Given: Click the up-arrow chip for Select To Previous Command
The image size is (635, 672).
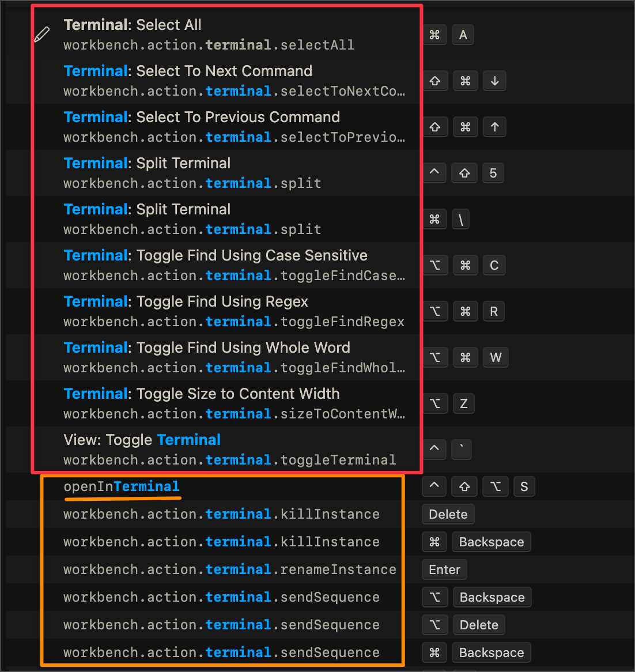Looking at the screenshot, I should 494,127.
